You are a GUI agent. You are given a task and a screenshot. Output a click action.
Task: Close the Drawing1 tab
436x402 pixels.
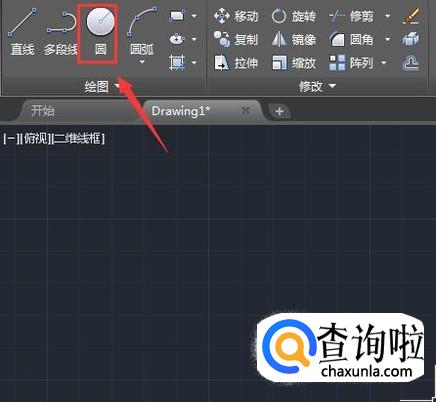point(246,110)
